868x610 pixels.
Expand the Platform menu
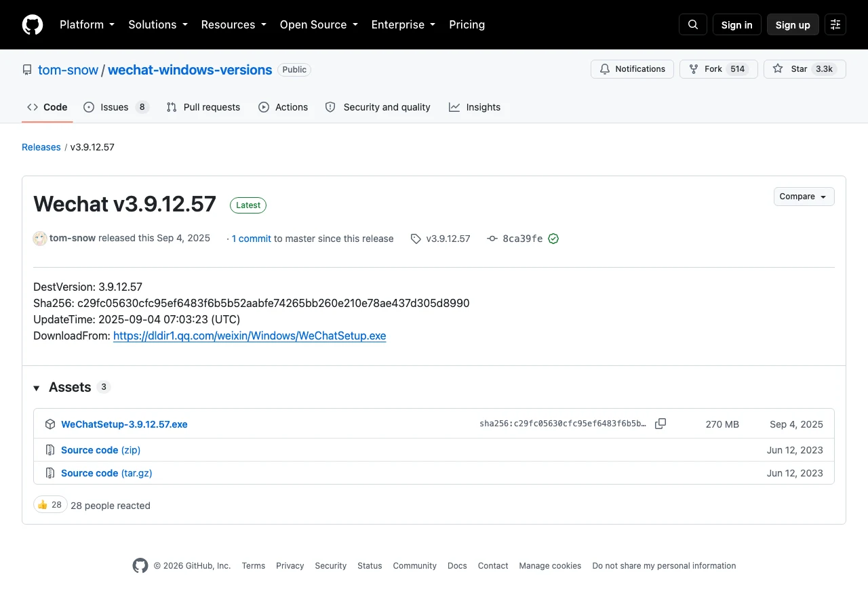tap(87, 24)
